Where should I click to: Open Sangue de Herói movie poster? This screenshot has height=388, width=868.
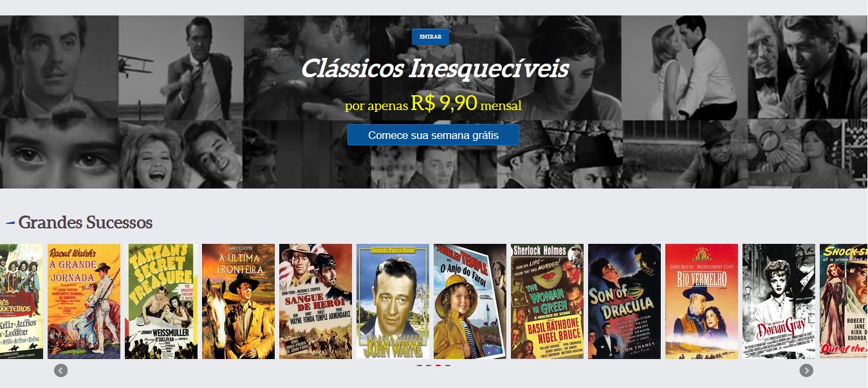pos(315,301)
